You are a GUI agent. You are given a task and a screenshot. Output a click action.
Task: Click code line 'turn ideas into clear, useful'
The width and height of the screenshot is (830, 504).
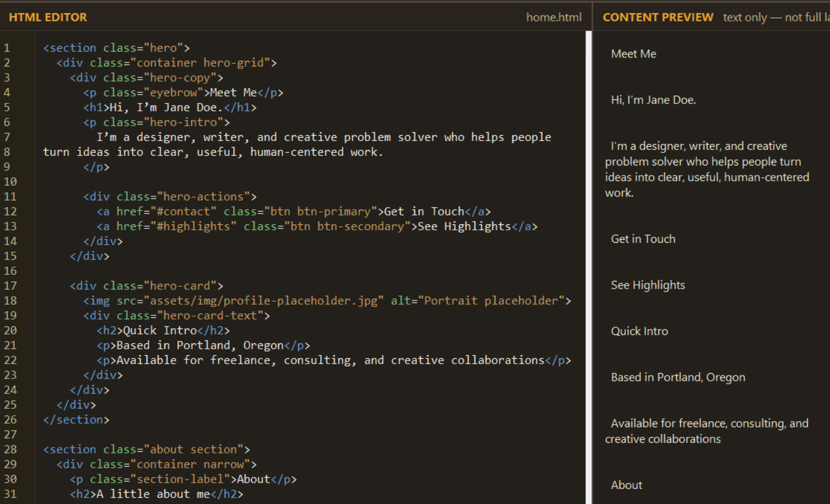point(213,152)
